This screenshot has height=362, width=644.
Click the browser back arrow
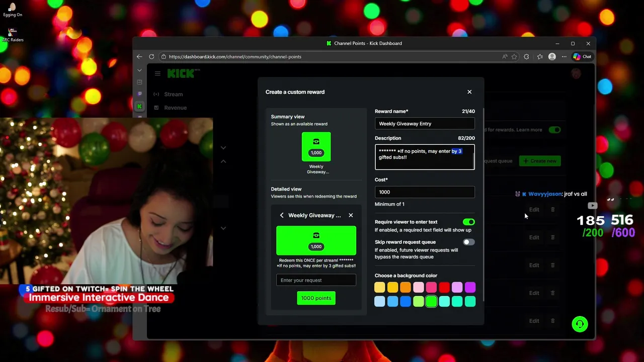tap(139, 57)
